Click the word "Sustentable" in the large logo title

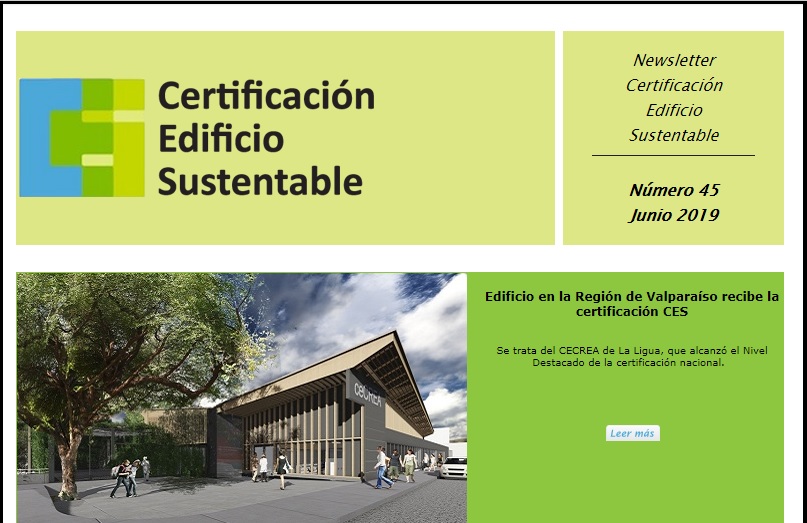tap(260, 182)
